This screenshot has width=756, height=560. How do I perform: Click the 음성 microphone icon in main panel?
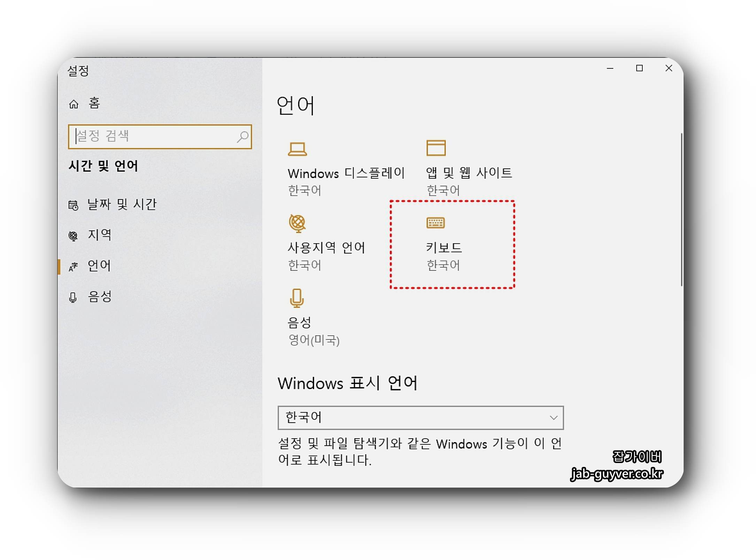(297, 298)
